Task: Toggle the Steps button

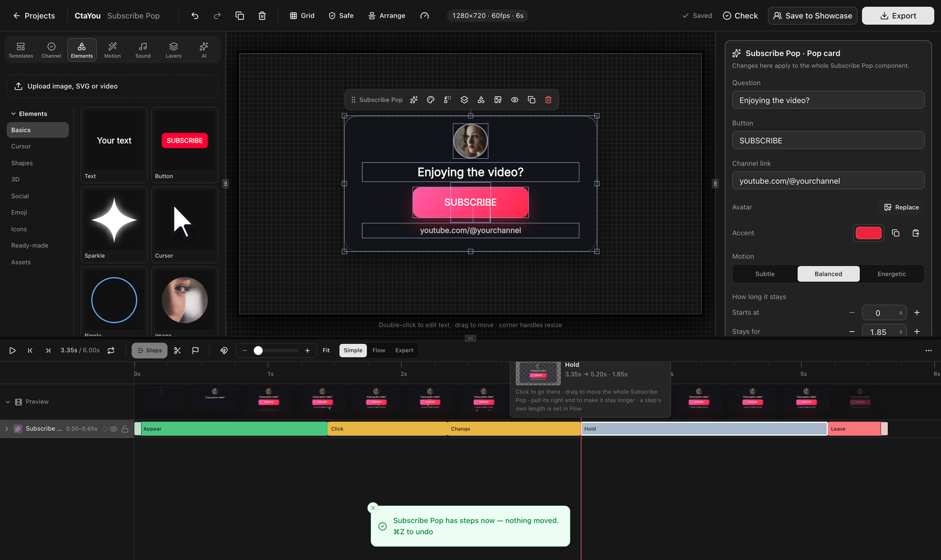Action: click(150, 351)
